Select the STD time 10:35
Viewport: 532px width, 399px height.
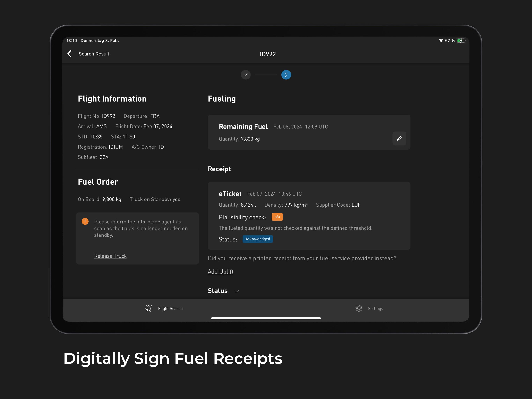click(96, 137)
